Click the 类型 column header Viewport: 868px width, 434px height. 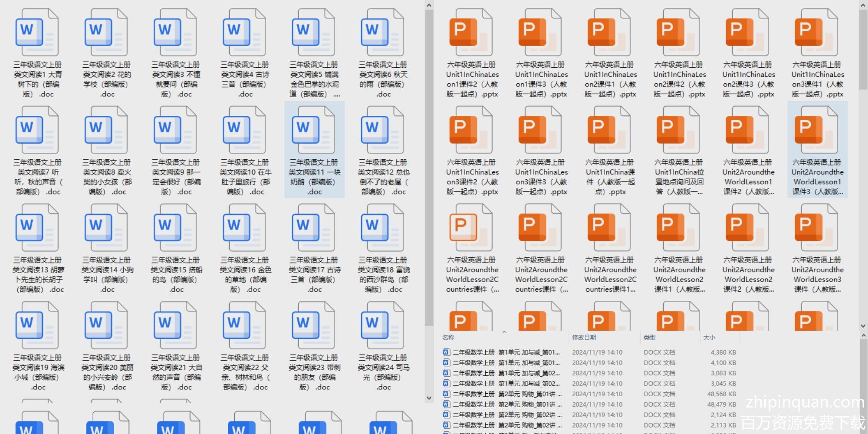point(650,338)
